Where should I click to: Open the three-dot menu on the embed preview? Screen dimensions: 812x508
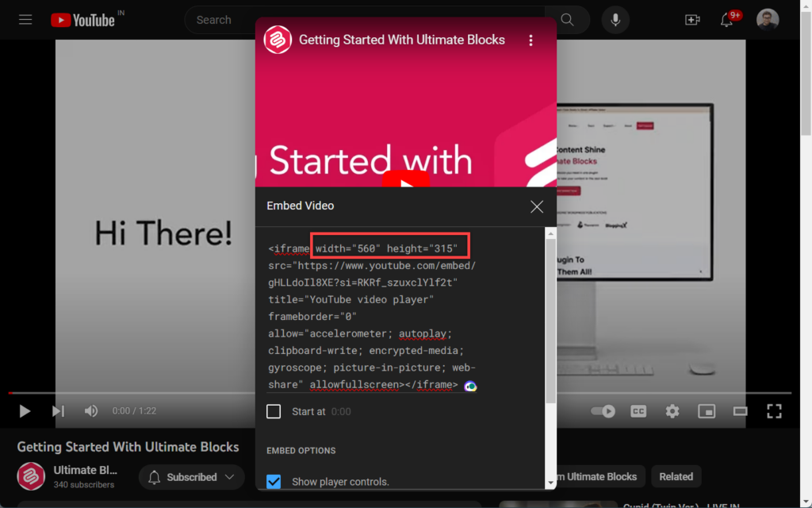point(530,39)
